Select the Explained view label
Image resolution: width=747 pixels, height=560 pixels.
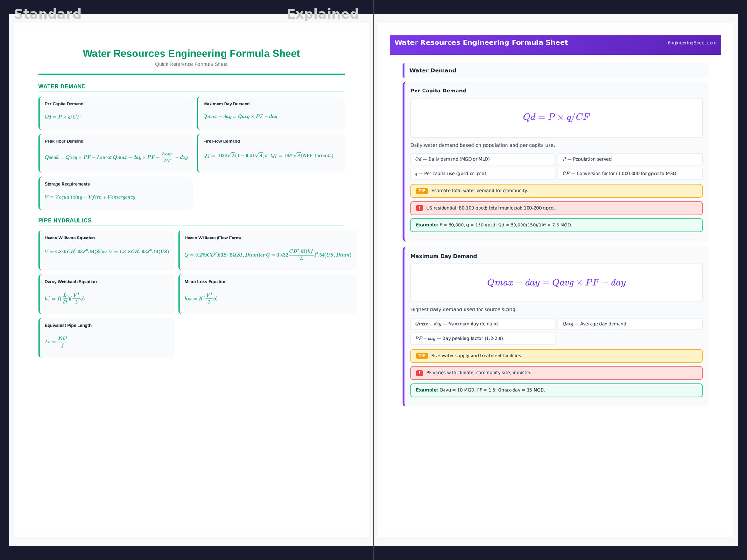click(x=323, y=14)
